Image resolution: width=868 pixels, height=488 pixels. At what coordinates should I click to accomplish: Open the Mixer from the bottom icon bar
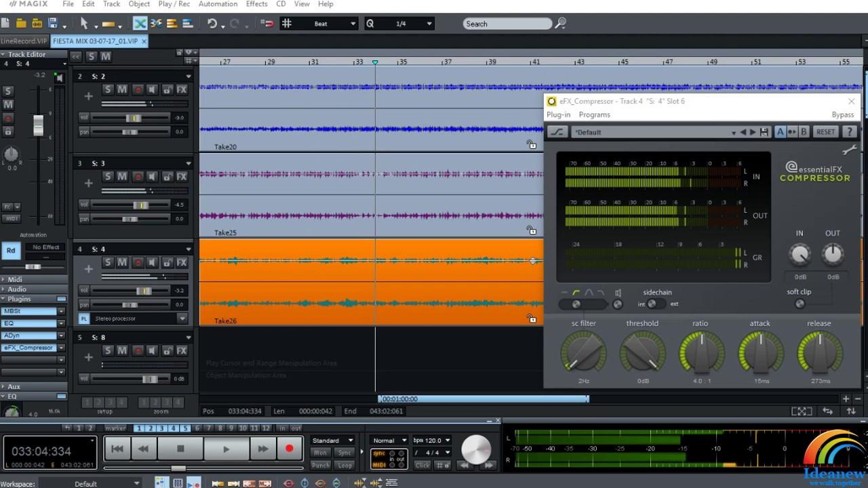177,483
